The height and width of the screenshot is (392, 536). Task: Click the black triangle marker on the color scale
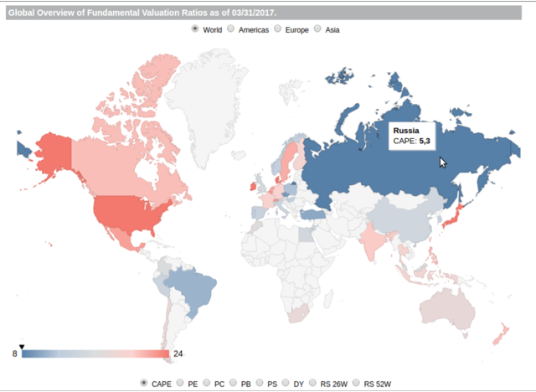pos(22,347)
